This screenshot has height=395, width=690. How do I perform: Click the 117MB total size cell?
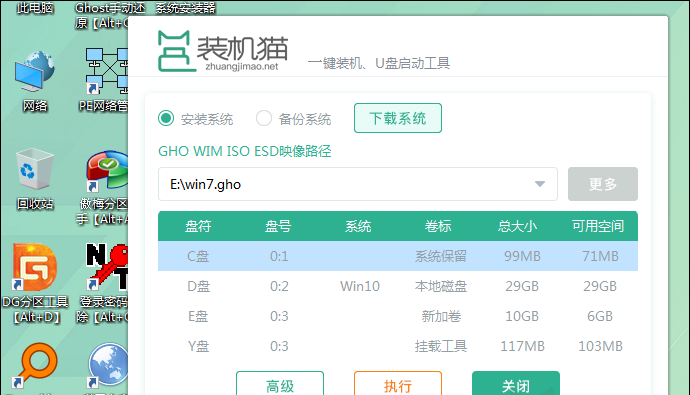pyautogui.click(x=522, y=346)
